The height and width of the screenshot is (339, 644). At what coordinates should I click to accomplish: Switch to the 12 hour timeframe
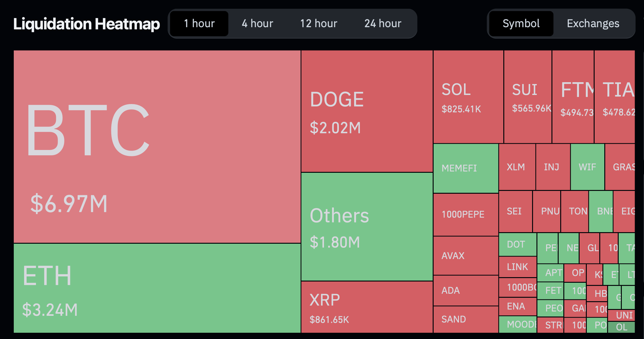[319, 23]
